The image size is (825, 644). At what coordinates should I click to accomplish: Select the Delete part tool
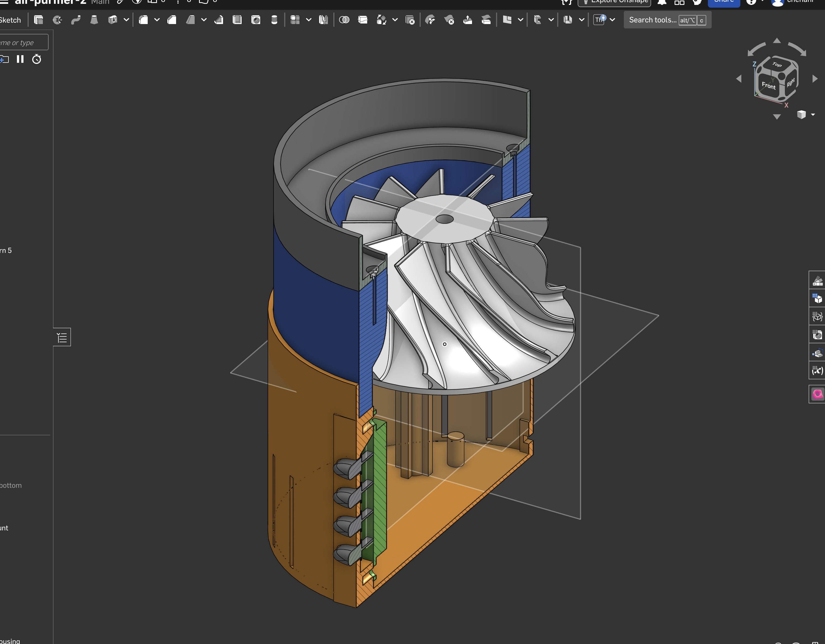[x=410, y=20]
